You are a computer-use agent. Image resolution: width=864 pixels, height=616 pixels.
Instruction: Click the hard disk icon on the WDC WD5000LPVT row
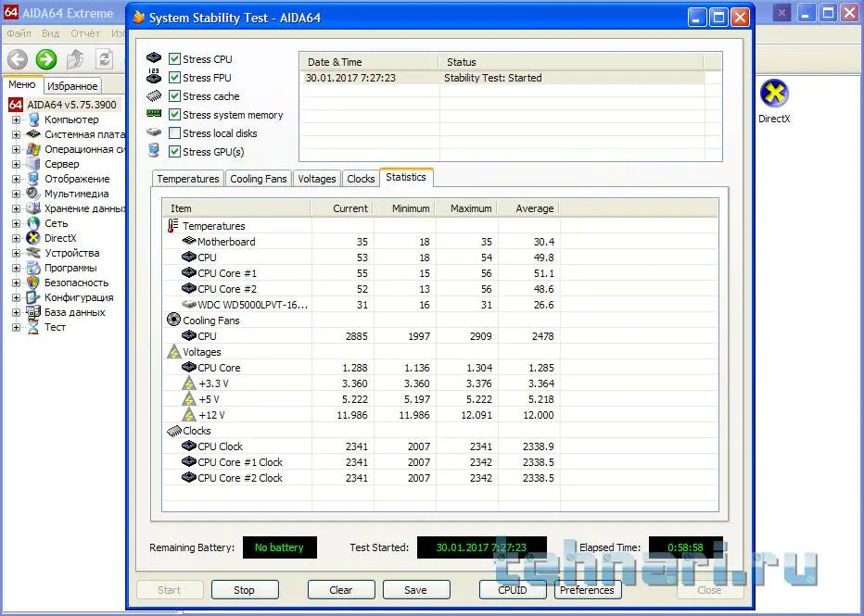point(189,305)
